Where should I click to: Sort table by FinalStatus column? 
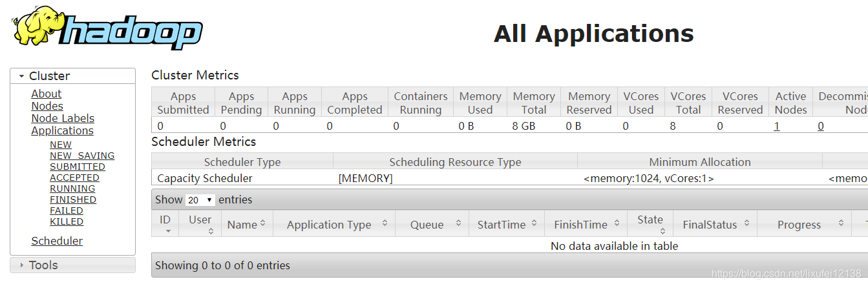coord(715,224)
